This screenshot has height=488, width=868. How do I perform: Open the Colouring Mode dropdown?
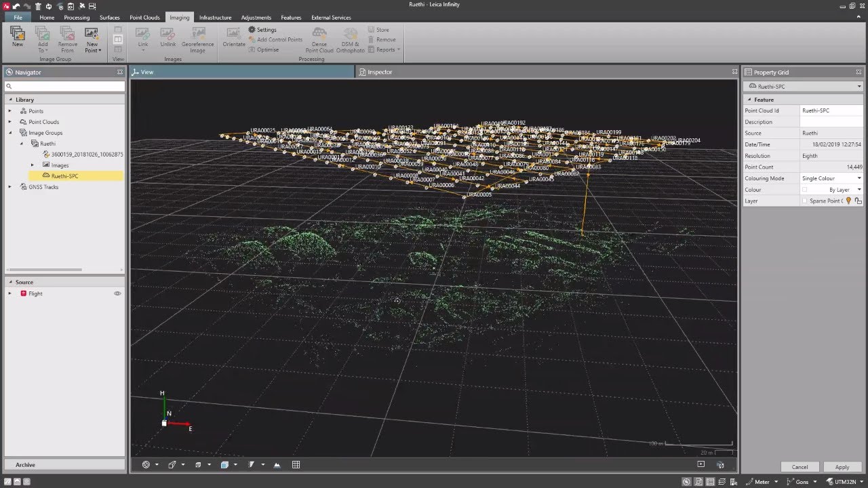pyautogui.click(x=859, y=178)
